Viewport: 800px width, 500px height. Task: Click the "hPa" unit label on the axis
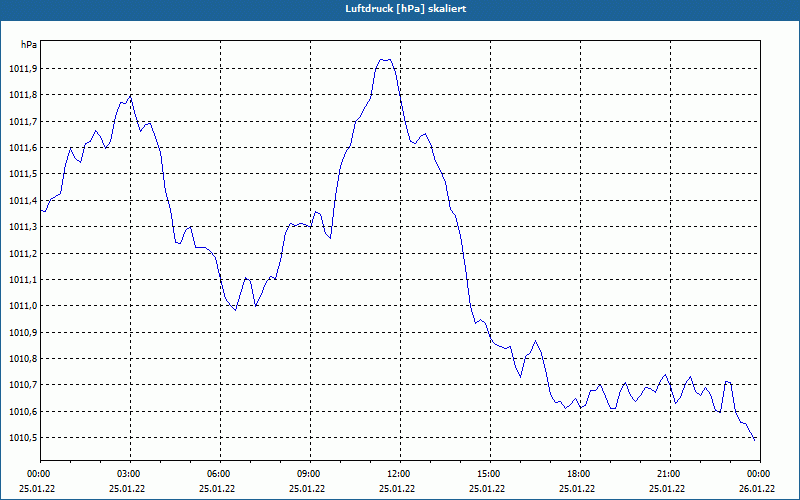[29, 45]
